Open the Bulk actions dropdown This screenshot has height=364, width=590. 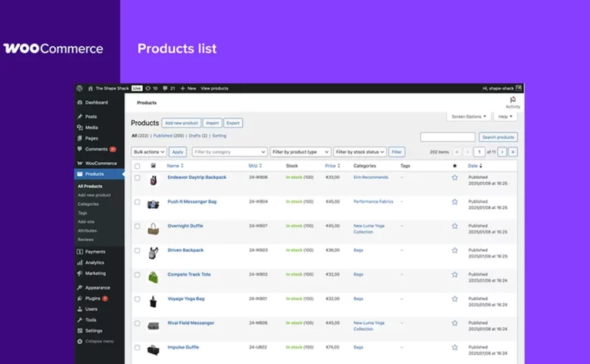pyautogui.click(x=149, y=152)
